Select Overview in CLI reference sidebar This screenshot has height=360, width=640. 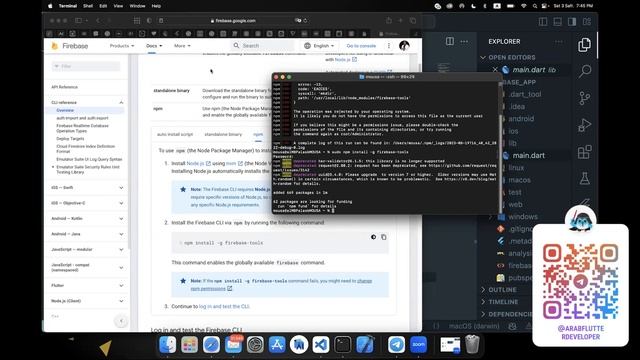65,110
